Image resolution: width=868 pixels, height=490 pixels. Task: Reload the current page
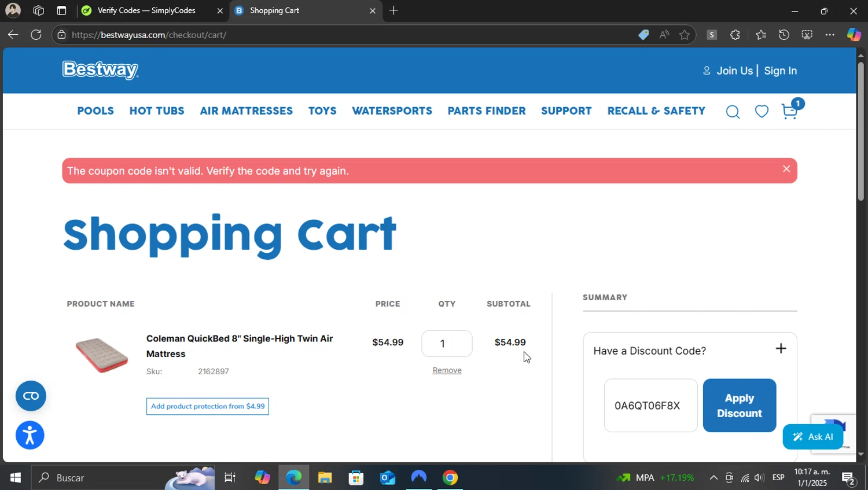click(36, 35)
